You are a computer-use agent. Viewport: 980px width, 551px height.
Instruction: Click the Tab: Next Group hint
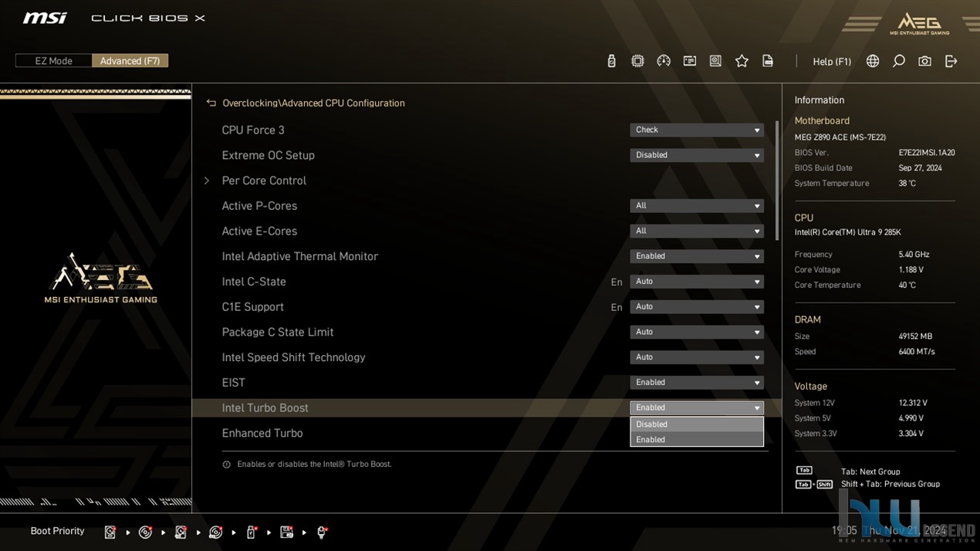pos(870,472)
